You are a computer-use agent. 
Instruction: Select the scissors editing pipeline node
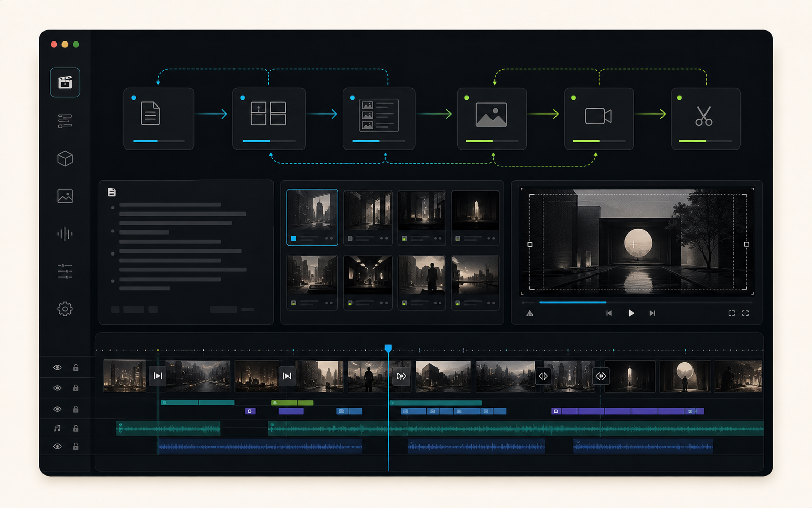click(x=706, y=118)
